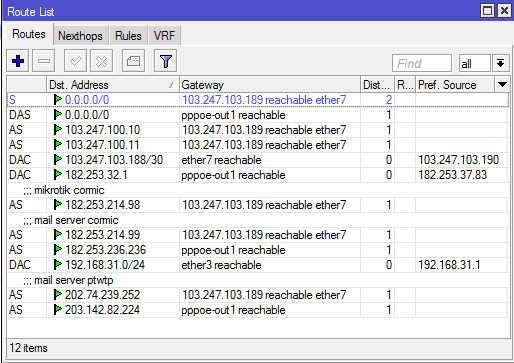Click the DAC flag of 192.168.31.0/24
514x363 pixels.
20,265
